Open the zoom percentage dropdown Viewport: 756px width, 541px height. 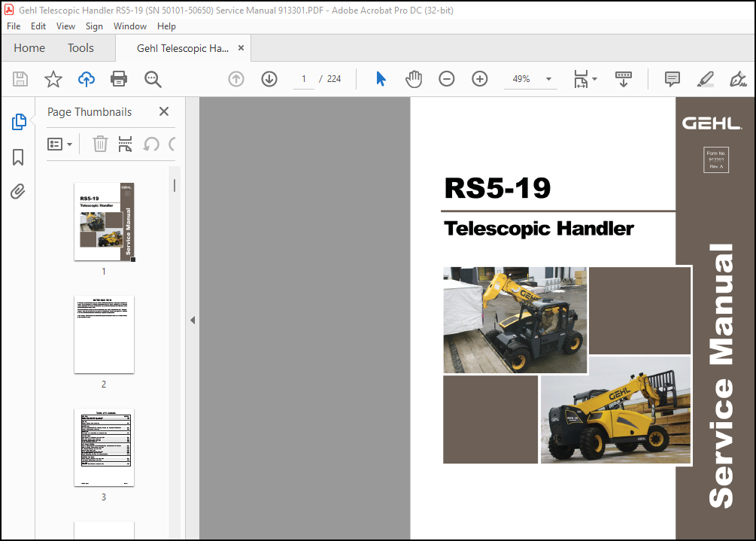pyautogui.click(x=548, y=79)
